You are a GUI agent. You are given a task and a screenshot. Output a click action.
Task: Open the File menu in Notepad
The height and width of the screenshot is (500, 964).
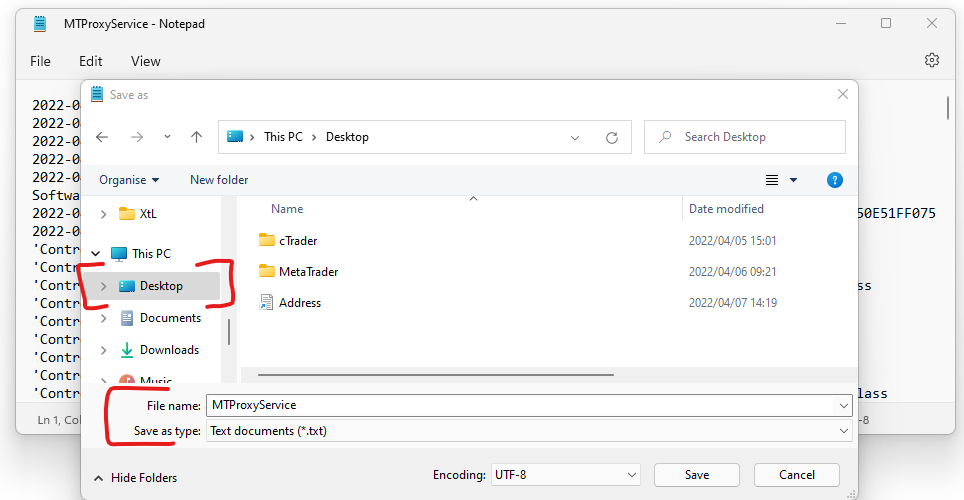coord(41,61)
